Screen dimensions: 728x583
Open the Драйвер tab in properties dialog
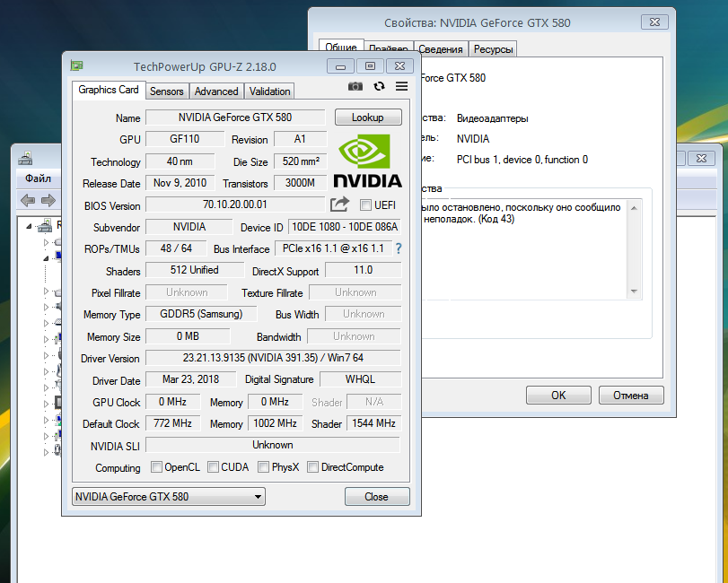[x=389, y=48]
